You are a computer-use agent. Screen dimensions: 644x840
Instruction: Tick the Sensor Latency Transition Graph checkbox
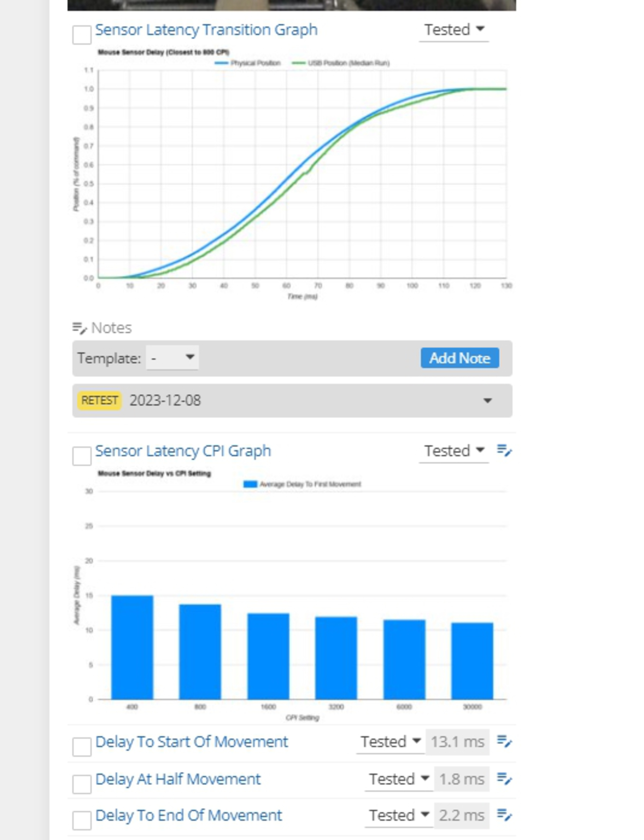click(x=82, y=35)
